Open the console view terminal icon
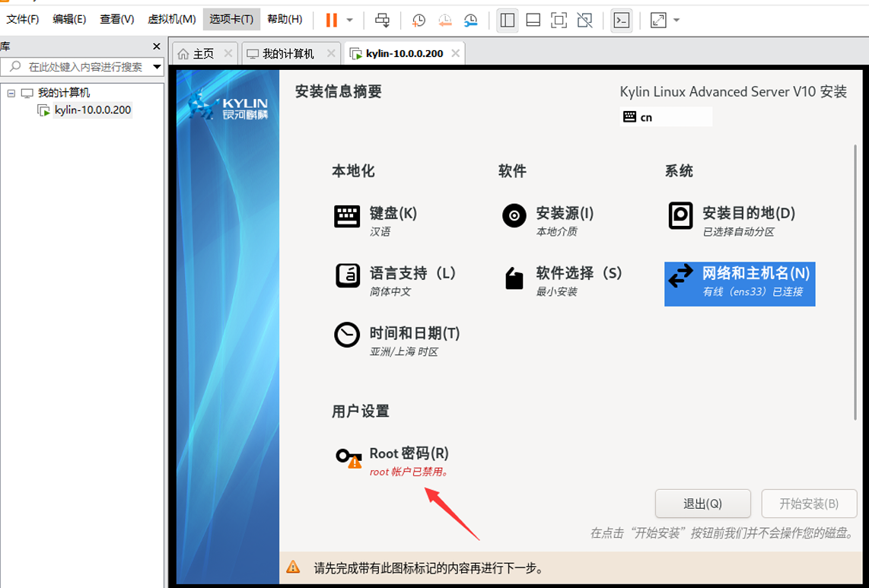The height and width of the screenshot is (588, 869). coord(621,21)
